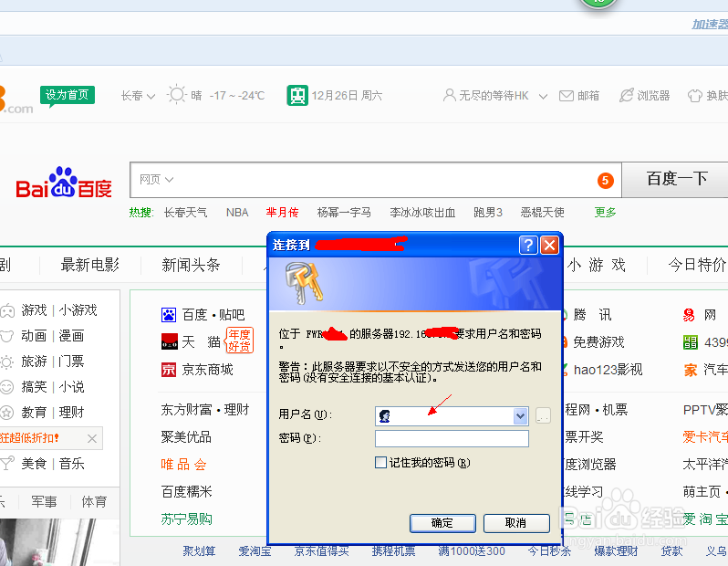Open the 小说 sidebar link
728x566 pixels.
coord(71,387)
